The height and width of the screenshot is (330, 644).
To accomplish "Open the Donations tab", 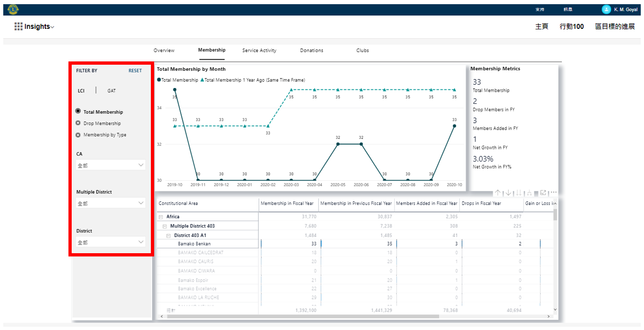I will pyautogui.click(x=312, y=50).
